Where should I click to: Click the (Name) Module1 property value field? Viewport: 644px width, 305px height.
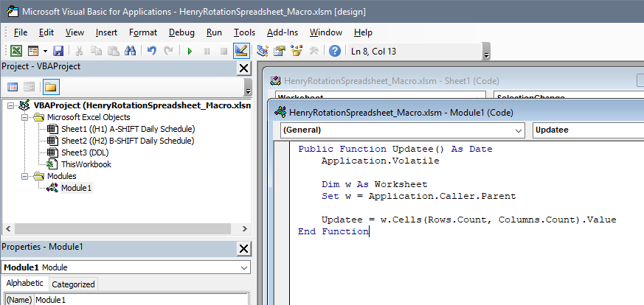[x=141, y=300]
